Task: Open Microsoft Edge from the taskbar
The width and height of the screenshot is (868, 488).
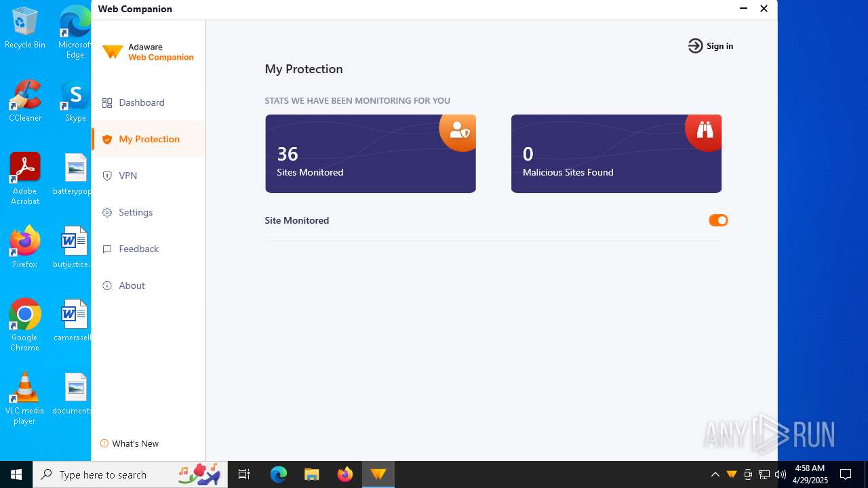Action: 279,474
